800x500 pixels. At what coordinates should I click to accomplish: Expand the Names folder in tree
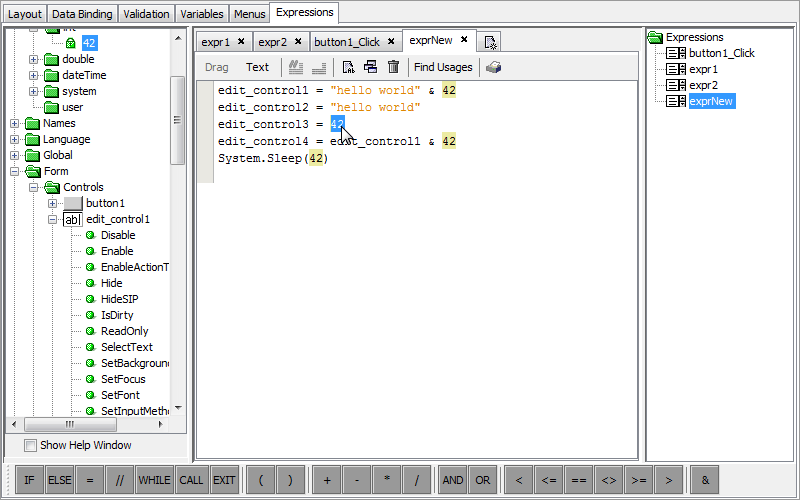click(15, 123)
